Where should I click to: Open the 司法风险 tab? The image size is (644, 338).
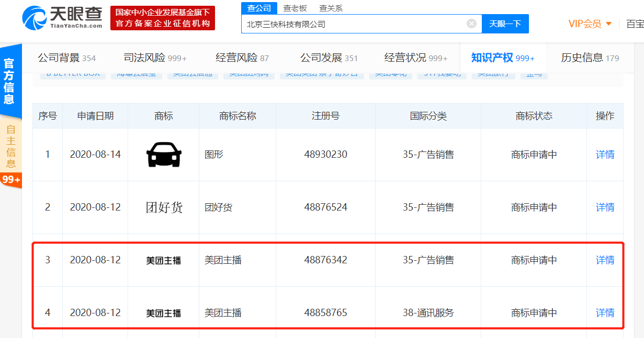point(155,57)
